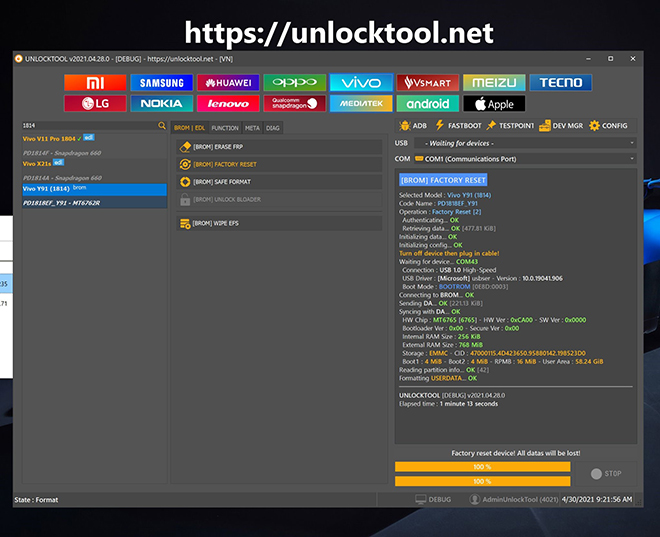
Task: Click the Boot Mode BOOTROM log line
Action: point(455,287)
